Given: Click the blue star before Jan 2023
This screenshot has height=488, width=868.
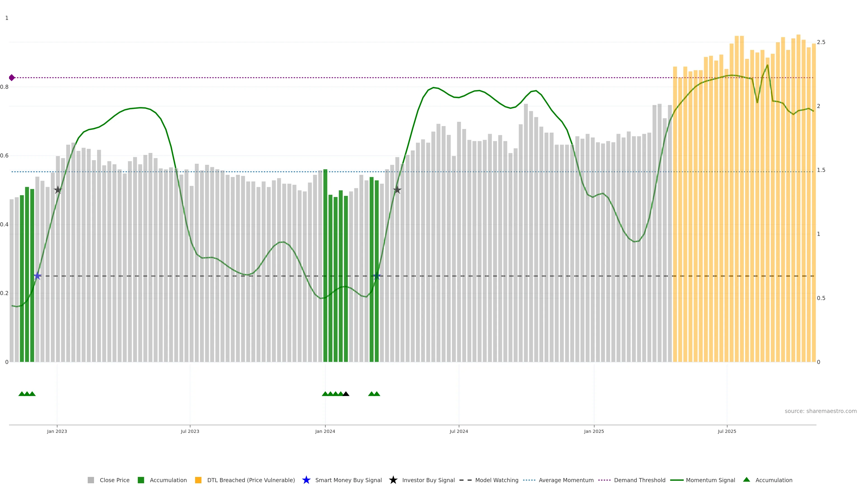Looking at the screenshot, I should [37, 276].
